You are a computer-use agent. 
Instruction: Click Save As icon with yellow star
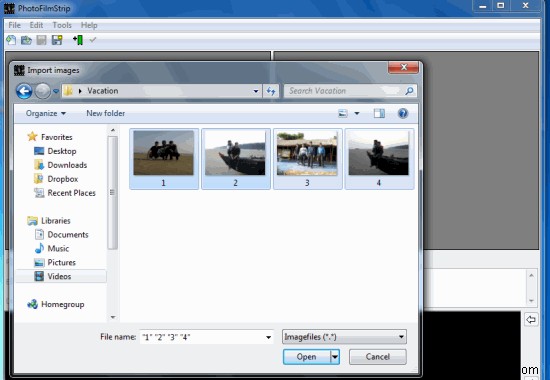click(57, 40)
